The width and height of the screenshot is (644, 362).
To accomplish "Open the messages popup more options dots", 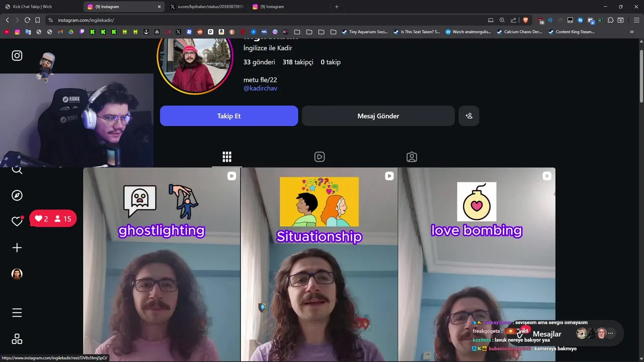I will tap(610, 333).
